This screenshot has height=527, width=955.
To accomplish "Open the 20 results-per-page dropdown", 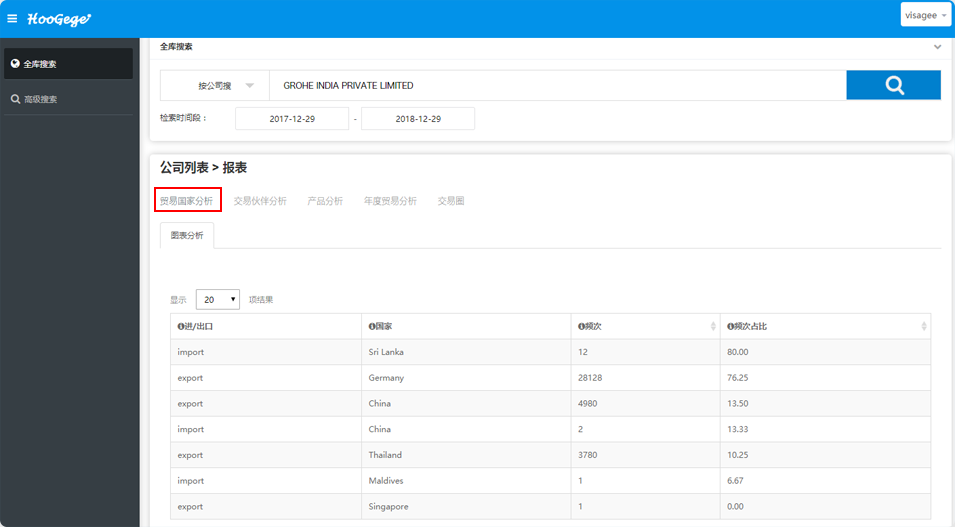I will click(x=217, y=299).
